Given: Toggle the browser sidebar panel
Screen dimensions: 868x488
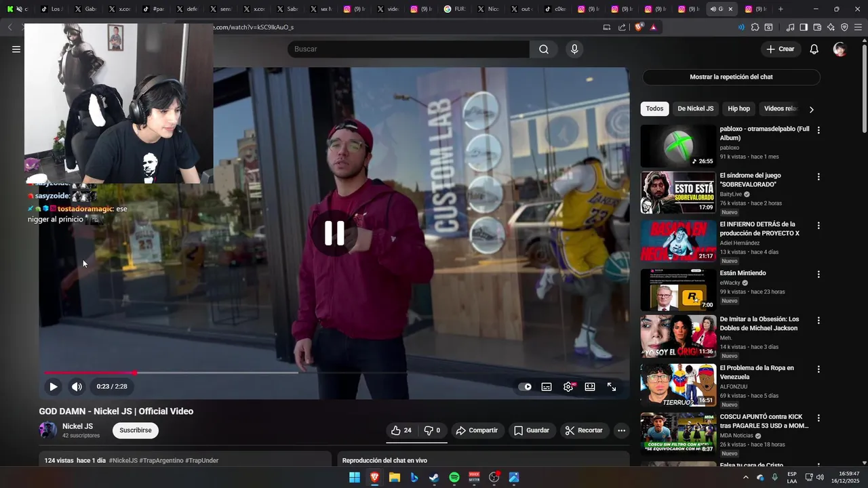Looking at the screenshot, I should 804,27.
